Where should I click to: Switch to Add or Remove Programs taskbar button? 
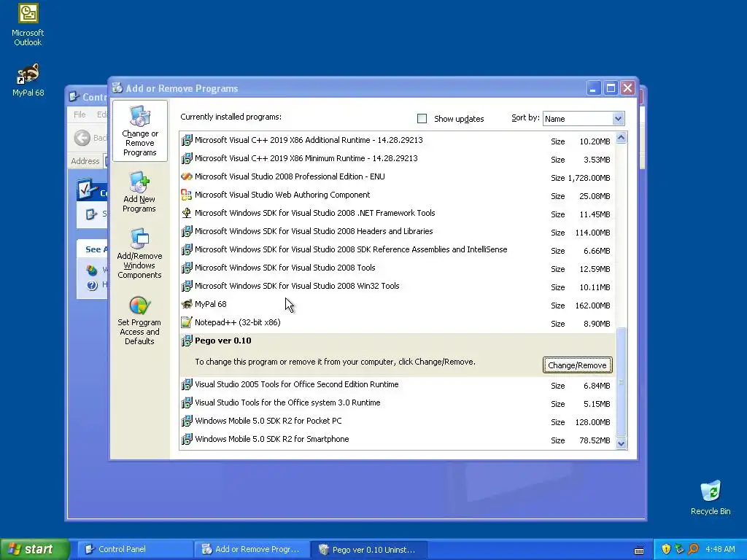point(252,549)
